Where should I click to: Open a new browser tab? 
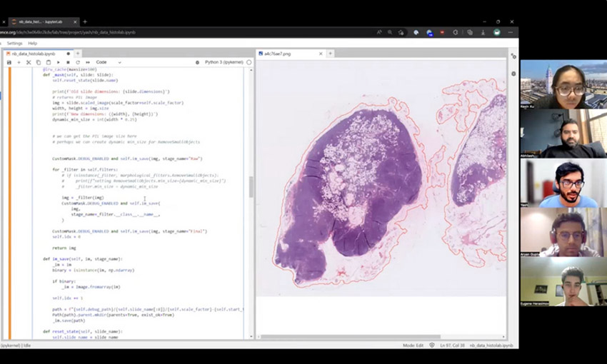coord(85,21)
